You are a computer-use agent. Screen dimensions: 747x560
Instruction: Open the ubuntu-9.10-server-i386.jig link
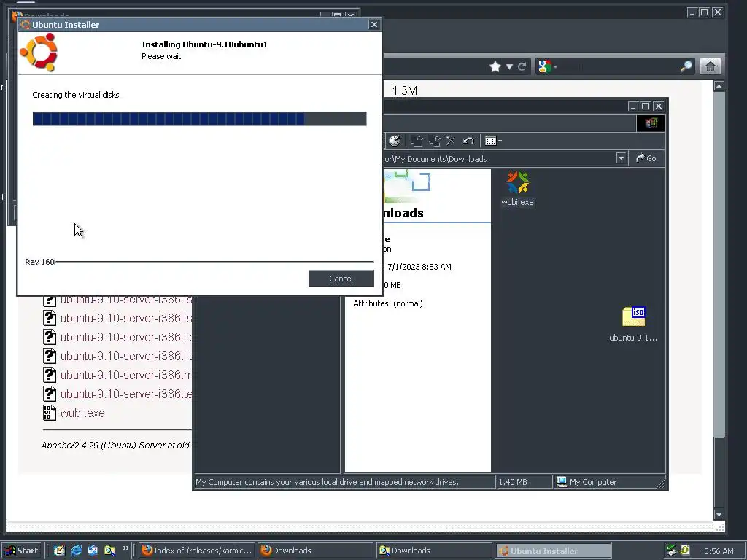(126, 337)
